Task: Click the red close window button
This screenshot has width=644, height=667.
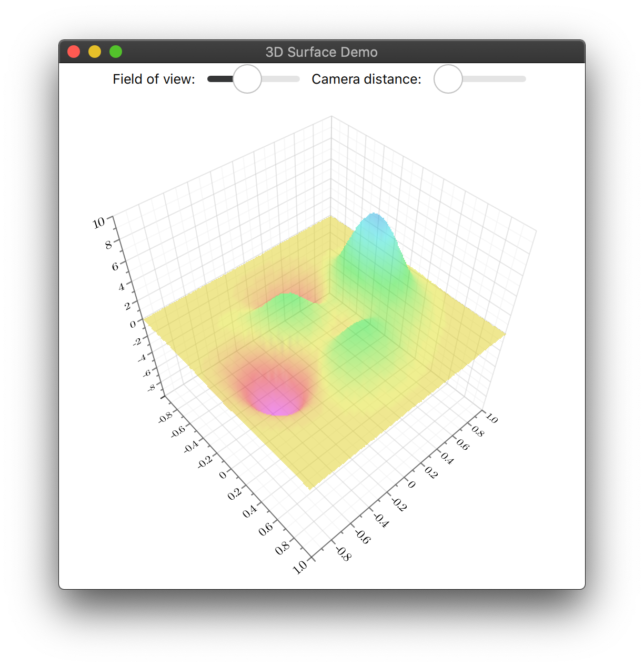Action: (x=74, y=52)
